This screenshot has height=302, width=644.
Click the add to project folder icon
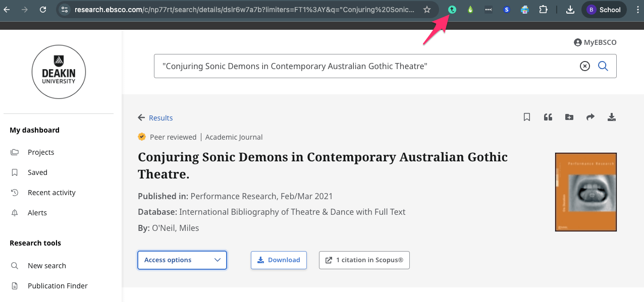[x=569, y=117]
